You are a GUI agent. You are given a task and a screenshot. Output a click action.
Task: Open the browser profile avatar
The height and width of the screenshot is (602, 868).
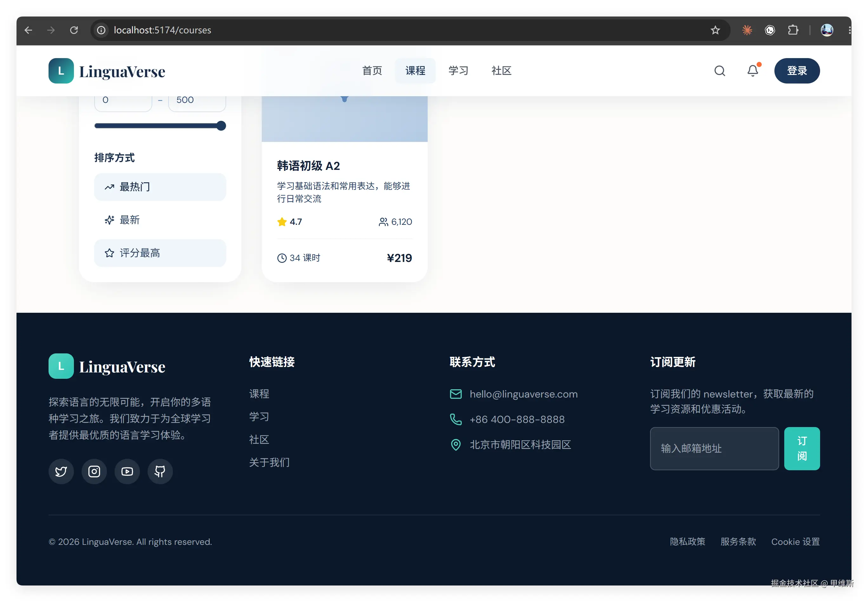(826, 30)
